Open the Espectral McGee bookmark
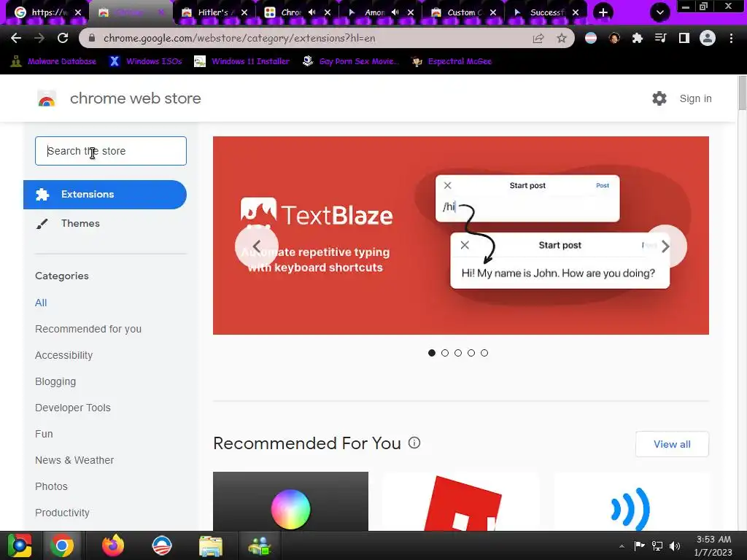747x560 pixels. (x=452, y=61)
